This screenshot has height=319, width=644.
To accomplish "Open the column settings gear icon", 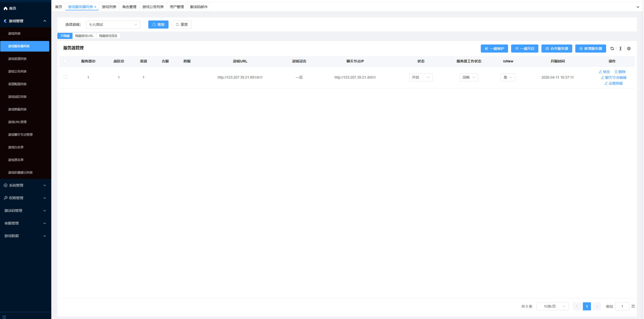I will 629,49.
